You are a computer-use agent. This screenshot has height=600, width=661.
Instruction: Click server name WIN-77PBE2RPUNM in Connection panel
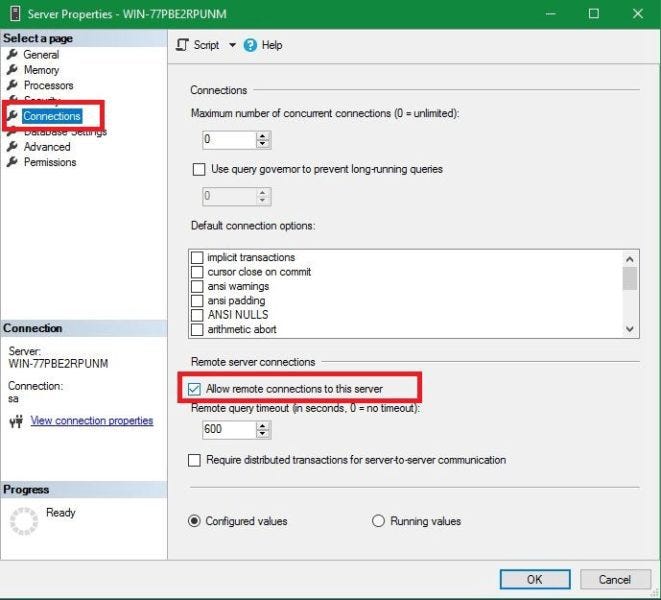coord(58,363)
